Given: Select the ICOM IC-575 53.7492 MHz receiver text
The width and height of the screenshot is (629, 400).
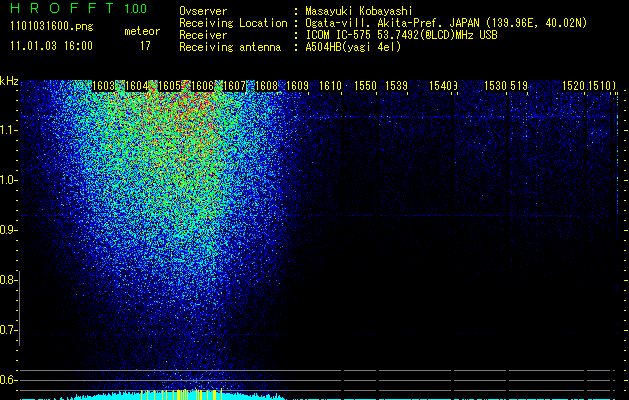Looking at the screenshot, I should (x=402, y=35).
